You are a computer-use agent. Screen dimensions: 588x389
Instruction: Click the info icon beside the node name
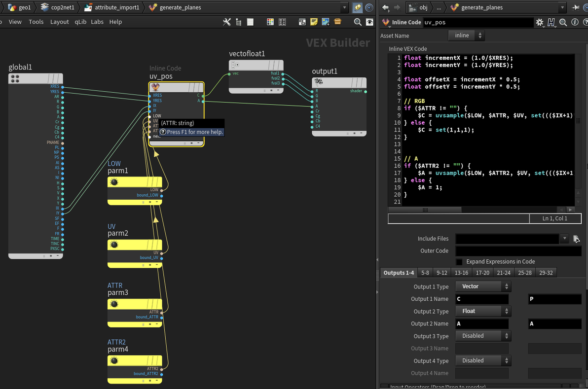[575, 22]
